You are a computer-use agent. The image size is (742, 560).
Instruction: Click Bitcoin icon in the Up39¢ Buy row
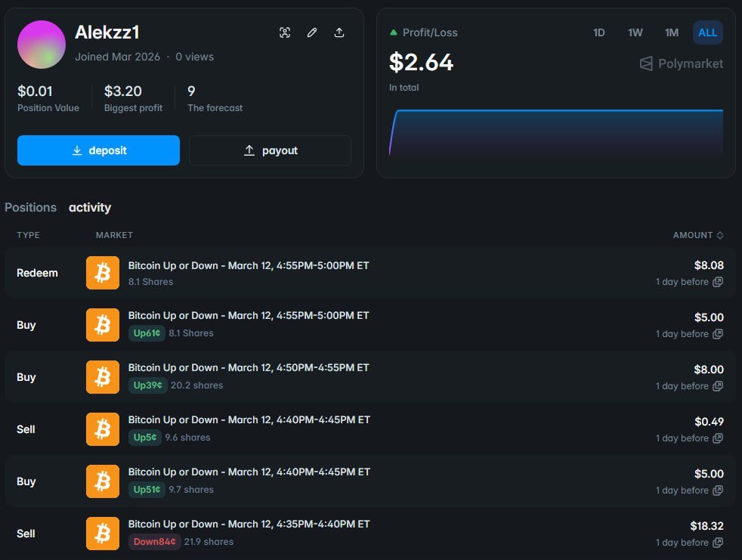tap(103, 377)
